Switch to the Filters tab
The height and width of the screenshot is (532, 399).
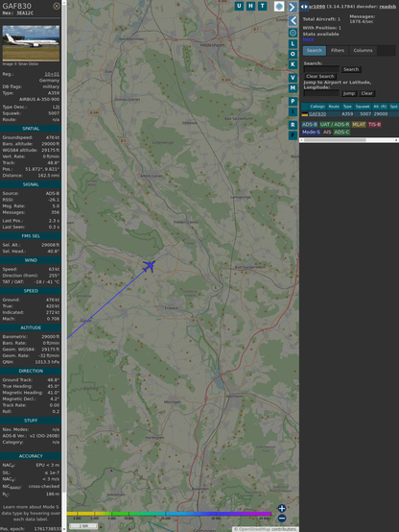[338, 51]
